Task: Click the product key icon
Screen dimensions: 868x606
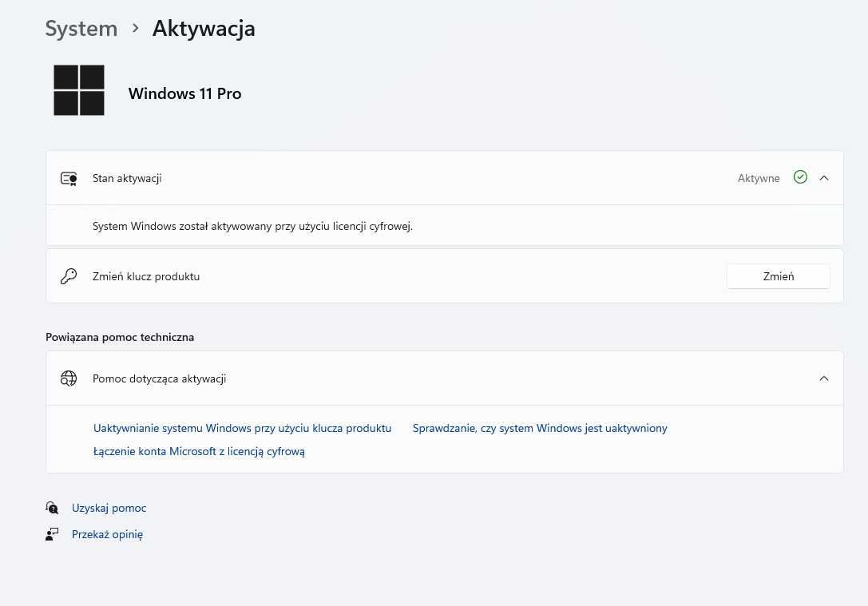Action: (x=69, y=276)
